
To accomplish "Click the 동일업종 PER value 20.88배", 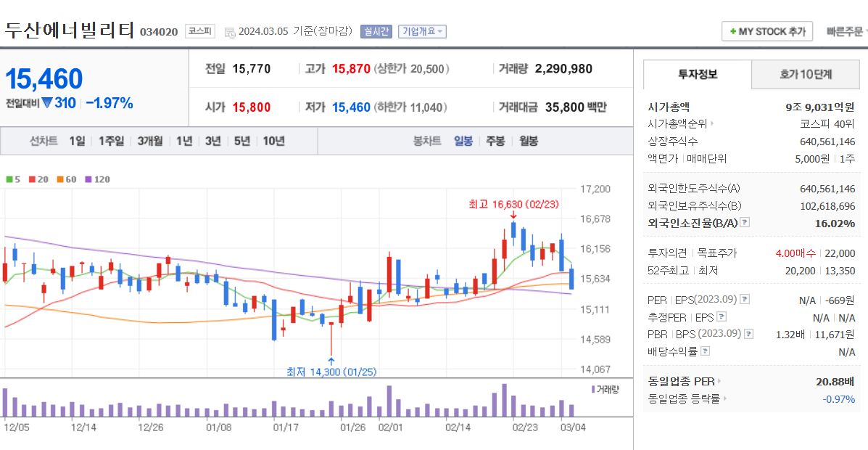I will tap(835, 381).
